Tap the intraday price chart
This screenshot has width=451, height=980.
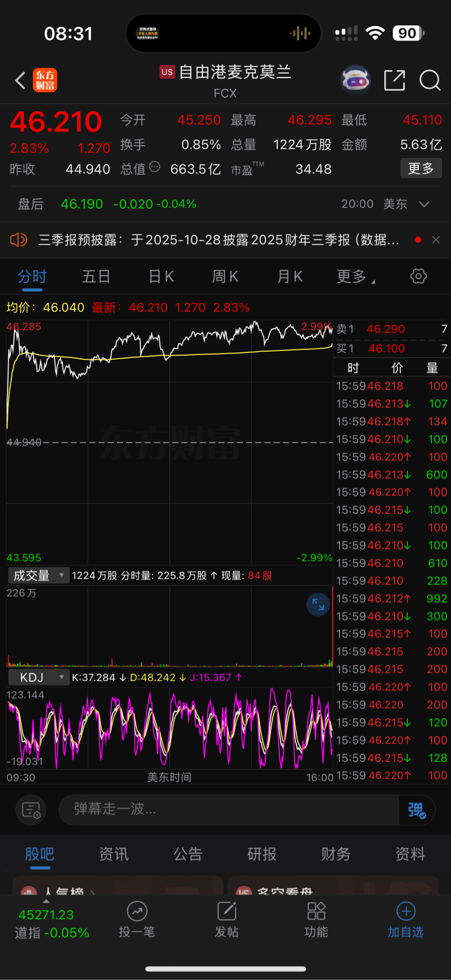[170, 442]
